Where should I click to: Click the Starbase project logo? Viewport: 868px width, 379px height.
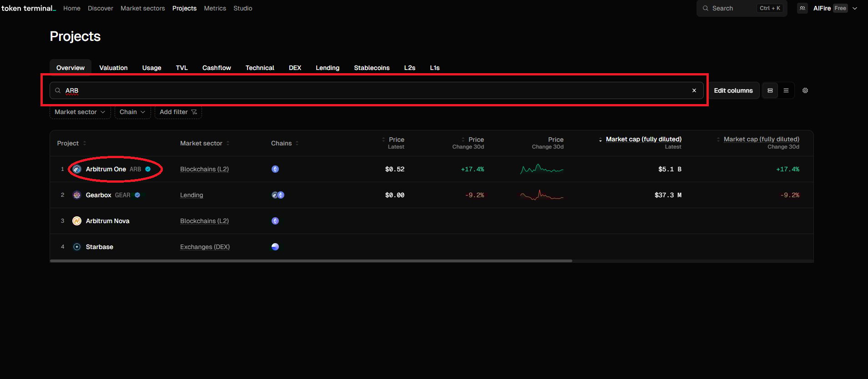coord(77,247)
